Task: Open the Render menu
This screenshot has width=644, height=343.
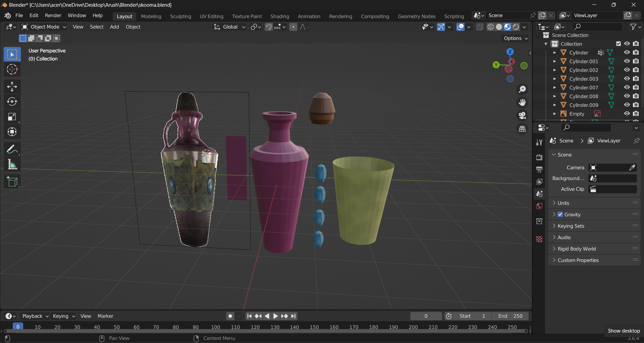Action: pyautogui.click(x=53, y=15)
